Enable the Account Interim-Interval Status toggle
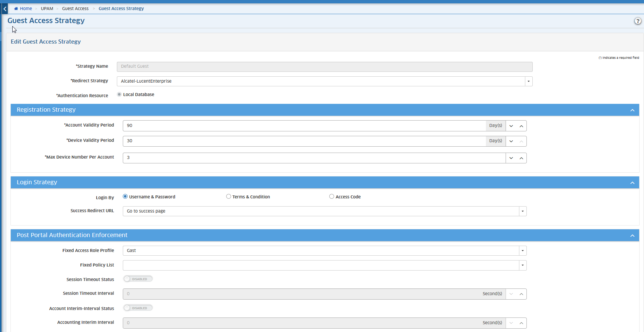 (x=138, y=308)
